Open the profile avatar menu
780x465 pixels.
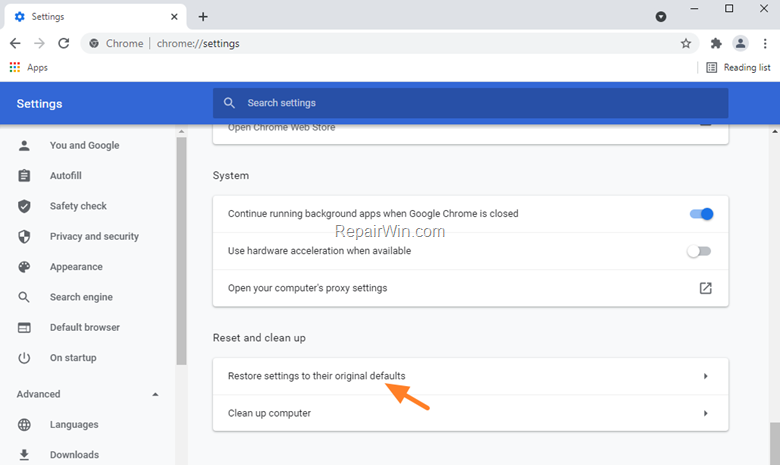pos(740,43)
